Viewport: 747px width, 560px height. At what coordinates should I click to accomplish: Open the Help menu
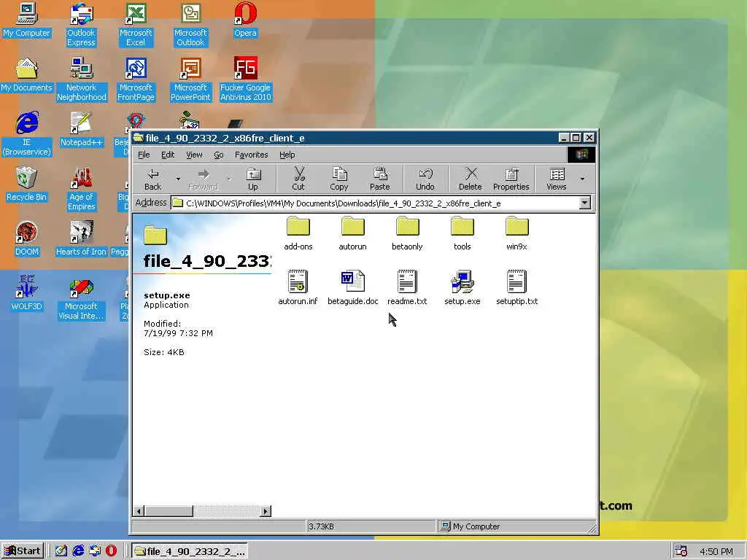pos(287,155)
